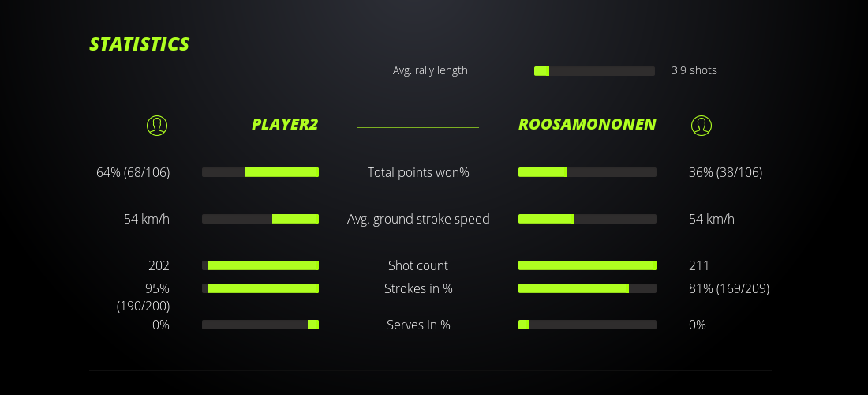The height and width of the screenshot is (395, 868).
Task: Select the Total points won% label
Action: pos(418,172)
